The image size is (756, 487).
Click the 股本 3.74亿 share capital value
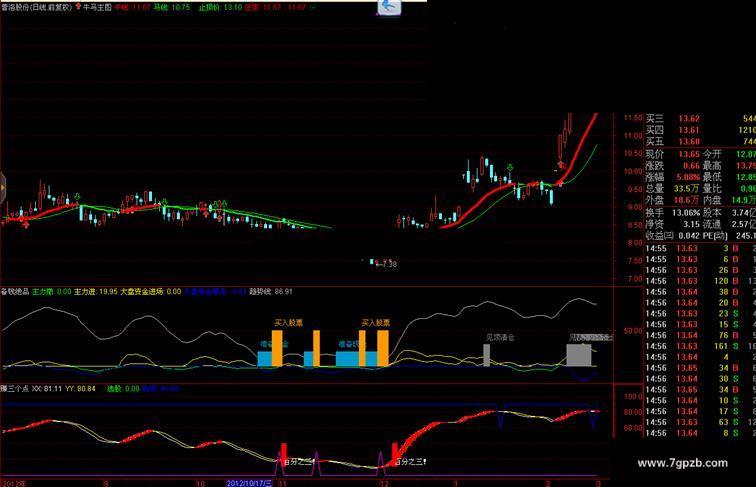point(729,213)
